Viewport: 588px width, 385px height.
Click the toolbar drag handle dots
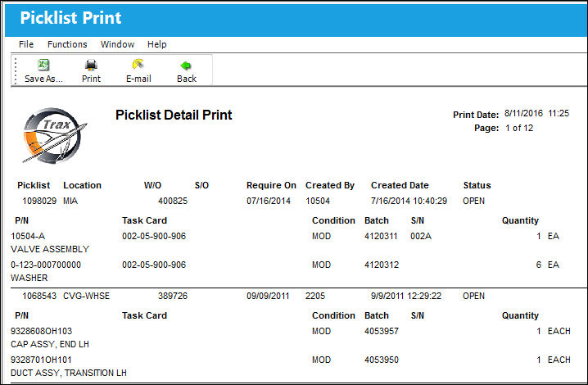[16, 70]
